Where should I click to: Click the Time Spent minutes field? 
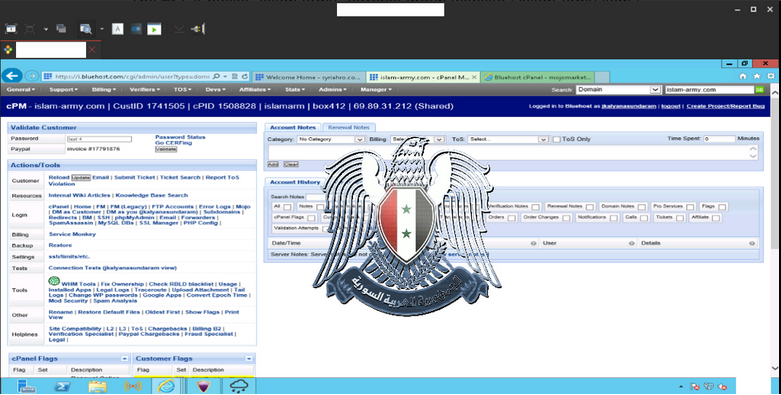pyautogui.click(x=719, y=139)
